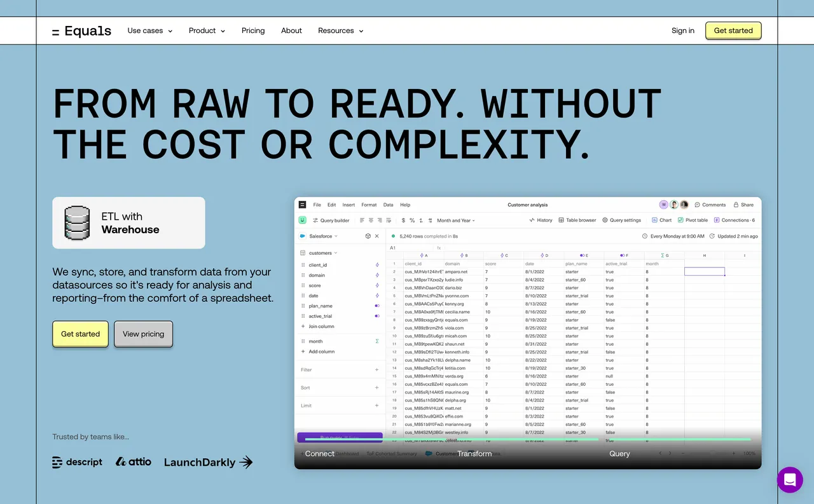Open the chat support bubble
This screenshot has width=814, height=504.
[790, 480]
